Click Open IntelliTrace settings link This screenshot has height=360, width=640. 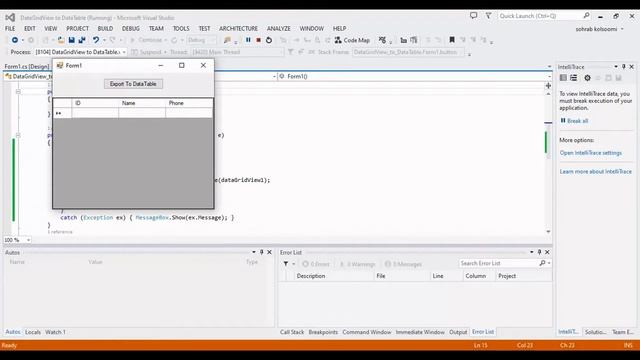pyautogui.click(x=591, y=153)
